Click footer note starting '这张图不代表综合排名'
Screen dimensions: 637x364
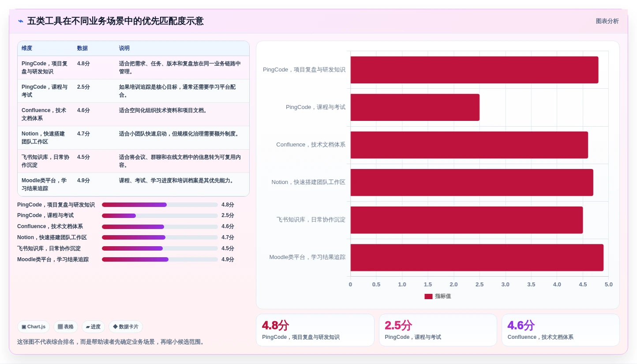[x=112, y=342]
